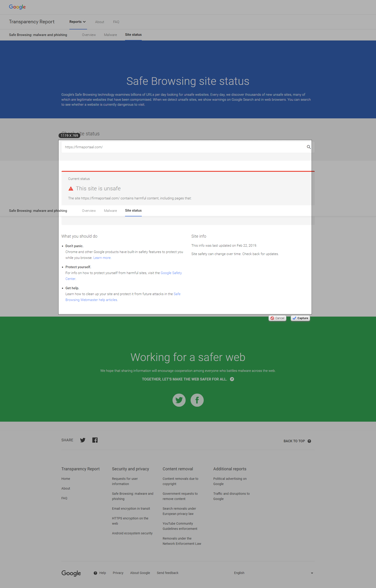Viewport: 376px width, 588px height.
Task: Open the Reports dropdown menu
Action: click(78, 22)
